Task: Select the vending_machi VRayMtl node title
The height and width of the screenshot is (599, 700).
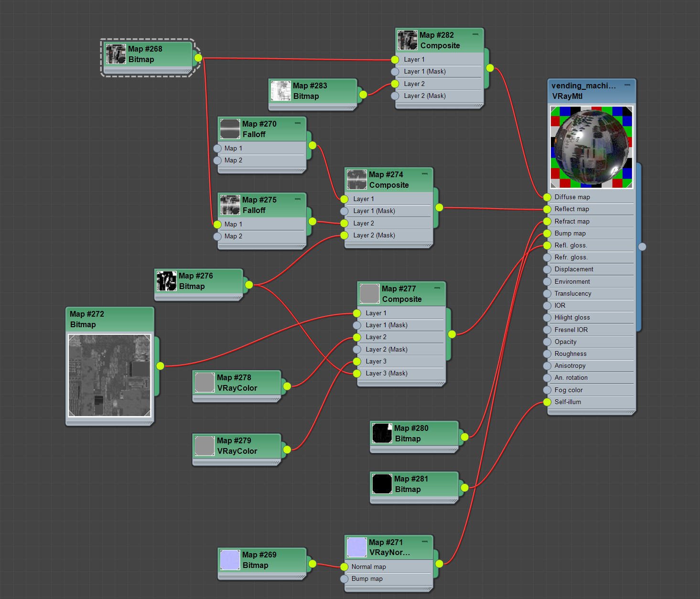Action: pyautogui.click(x=583, y=91)
